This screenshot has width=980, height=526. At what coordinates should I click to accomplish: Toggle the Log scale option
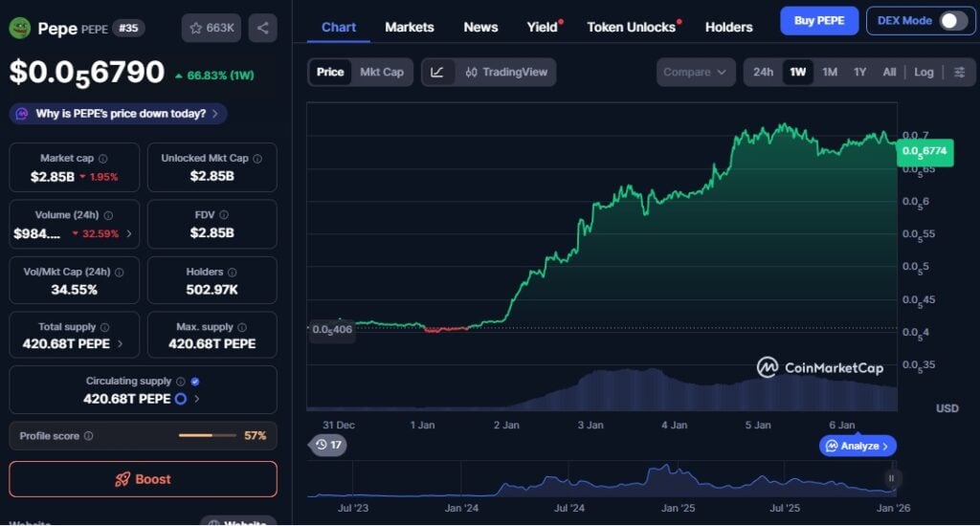click(x=924, y=73)
